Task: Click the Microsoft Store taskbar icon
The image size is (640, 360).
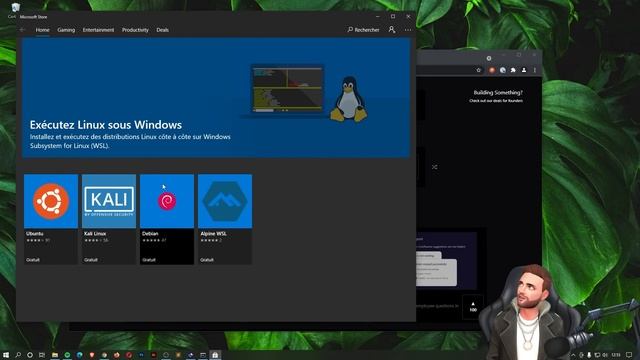Action: (x=215, y=355)
